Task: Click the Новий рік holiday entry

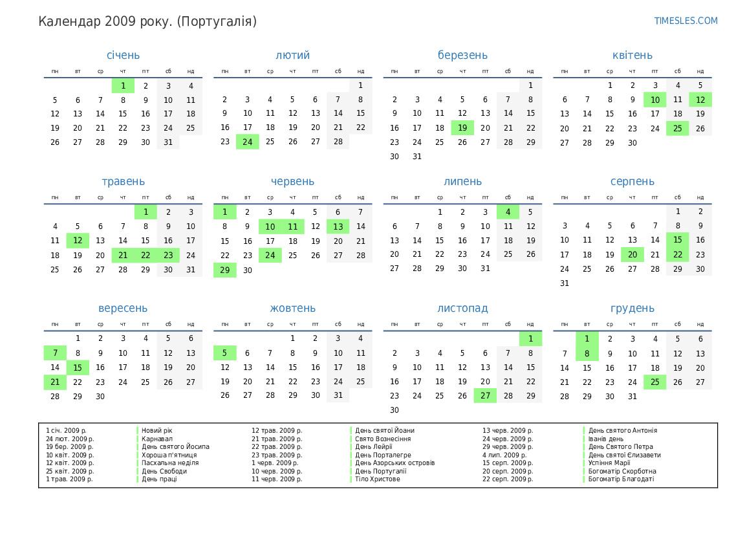Action: (157, 431)
